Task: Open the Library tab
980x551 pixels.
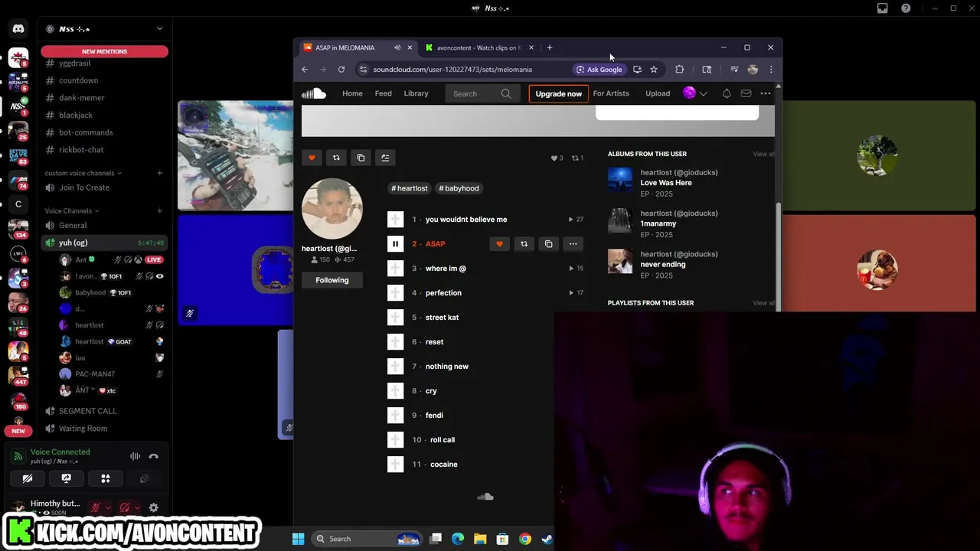Action: click(x=416, y=93)
